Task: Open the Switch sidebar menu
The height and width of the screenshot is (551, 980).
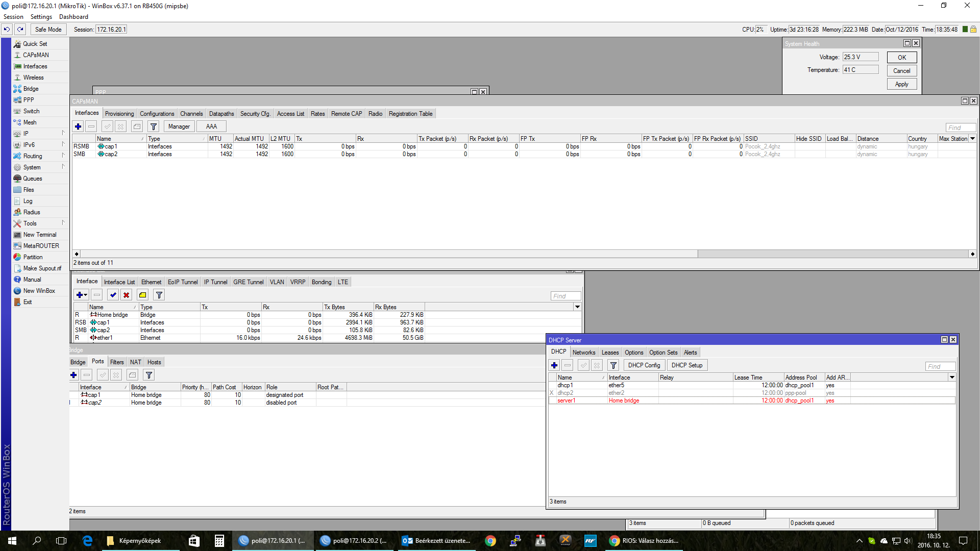Action: [x=31, y=111]
